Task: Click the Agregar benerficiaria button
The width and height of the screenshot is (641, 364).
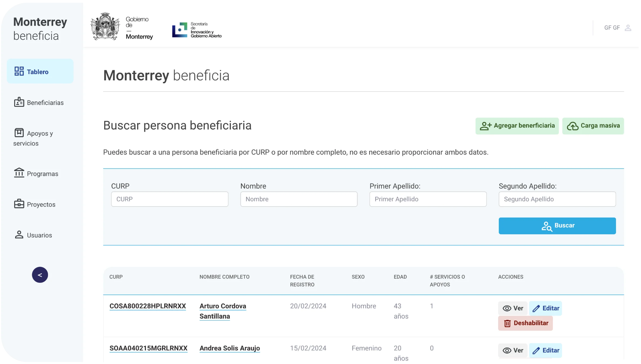Action: [517, 126]
